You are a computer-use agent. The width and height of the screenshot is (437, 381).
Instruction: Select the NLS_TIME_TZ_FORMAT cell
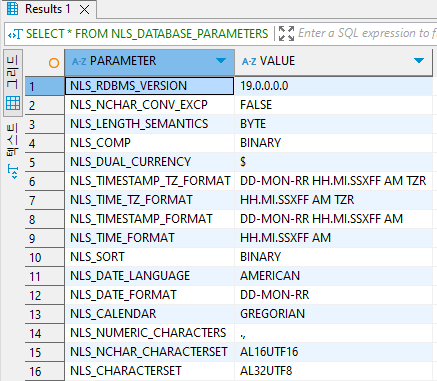click(150, 200)
